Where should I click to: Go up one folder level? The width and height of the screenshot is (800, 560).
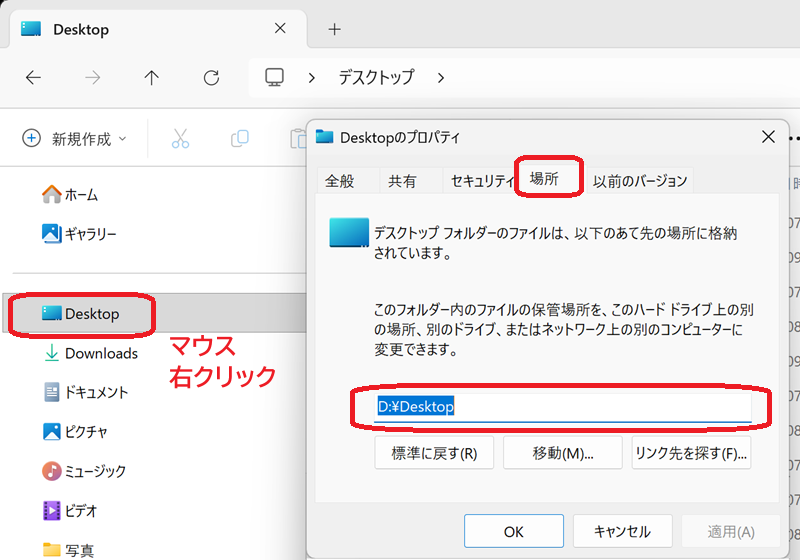152,78
